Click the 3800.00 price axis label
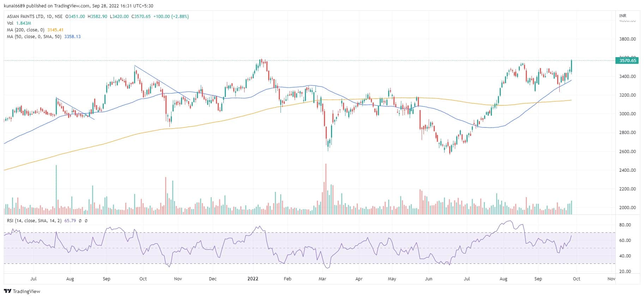The image size is (644, 298). coord(627,39)
